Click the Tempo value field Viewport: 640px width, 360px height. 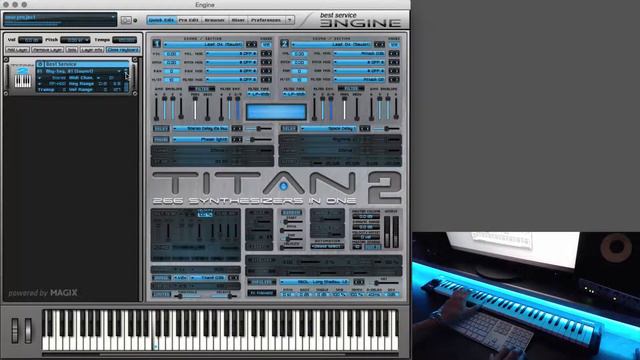click(x=125, y=40)
